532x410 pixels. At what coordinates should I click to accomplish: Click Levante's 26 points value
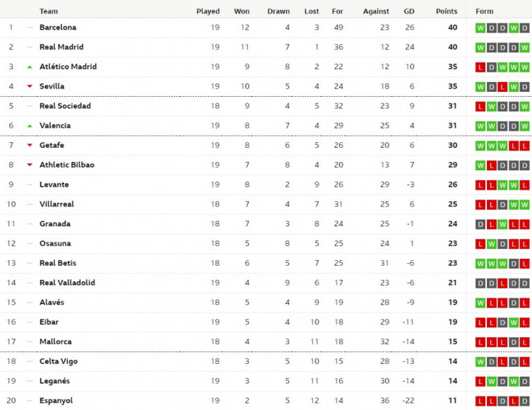[452, 184]
